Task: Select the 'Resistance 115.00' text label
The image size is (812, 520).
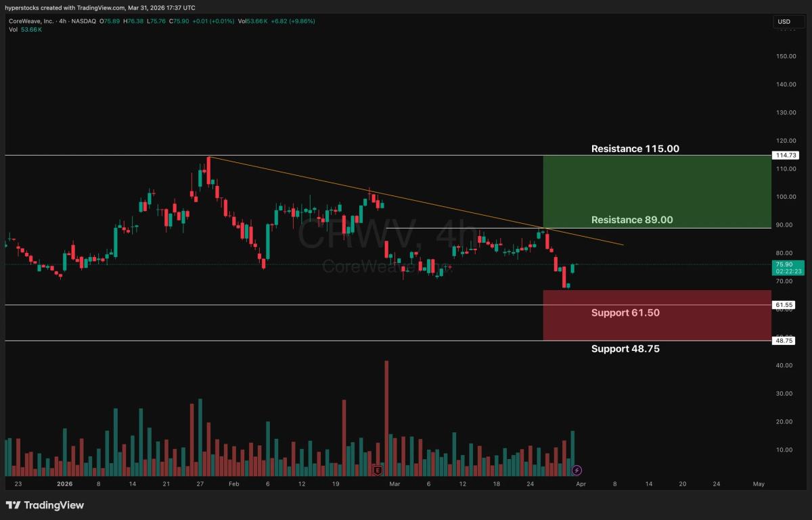Action: tap(635, 149)
